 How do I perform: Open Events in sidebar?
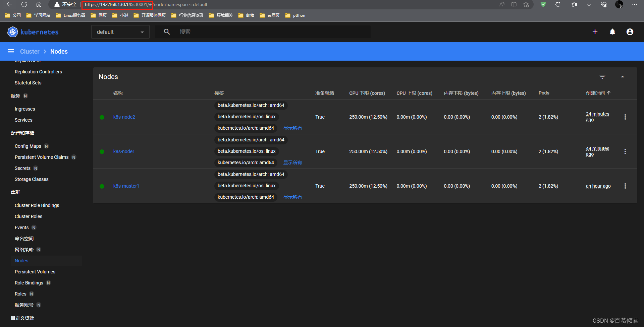click(22, 227)
